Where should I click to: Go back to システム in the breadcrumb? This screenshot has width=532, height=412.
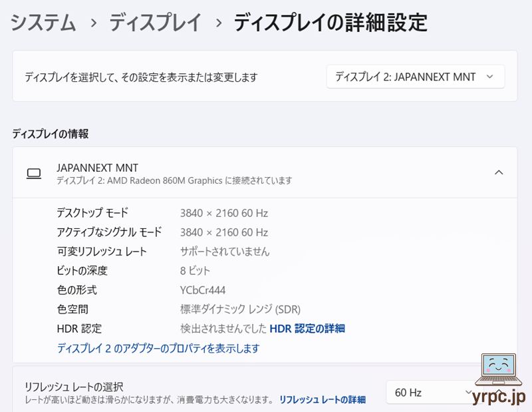tap(43, 23)
